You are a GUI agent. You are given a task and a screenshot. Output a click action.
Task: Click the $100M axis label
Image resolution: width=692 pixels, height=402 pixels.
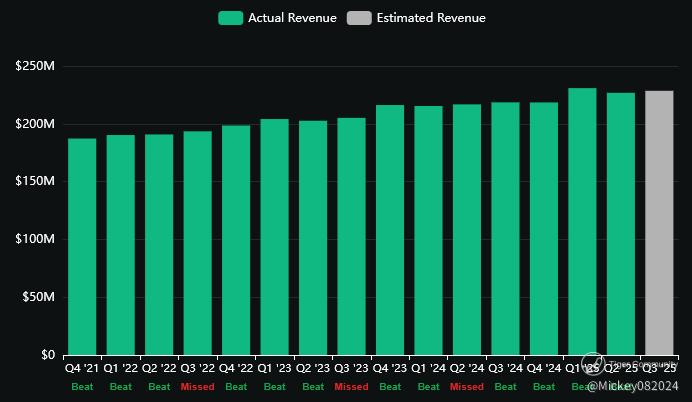coord(35,239)
